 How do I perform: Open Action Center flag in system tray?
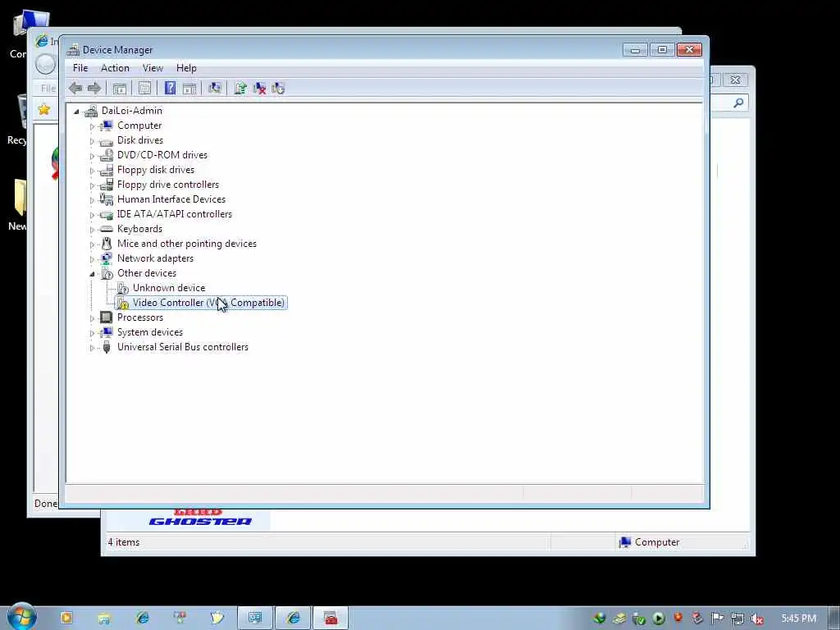(x=717, y=619)
